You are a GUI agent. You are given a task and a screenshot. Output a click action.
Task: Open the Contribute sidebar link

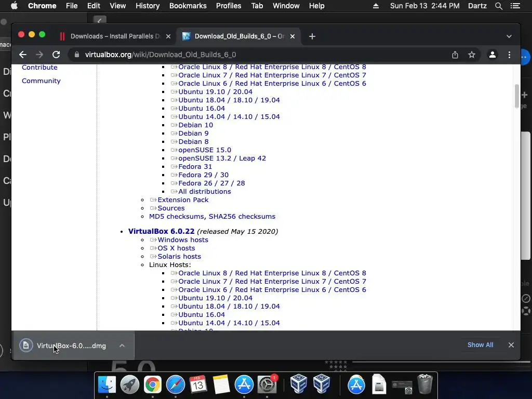click(39, 67)
